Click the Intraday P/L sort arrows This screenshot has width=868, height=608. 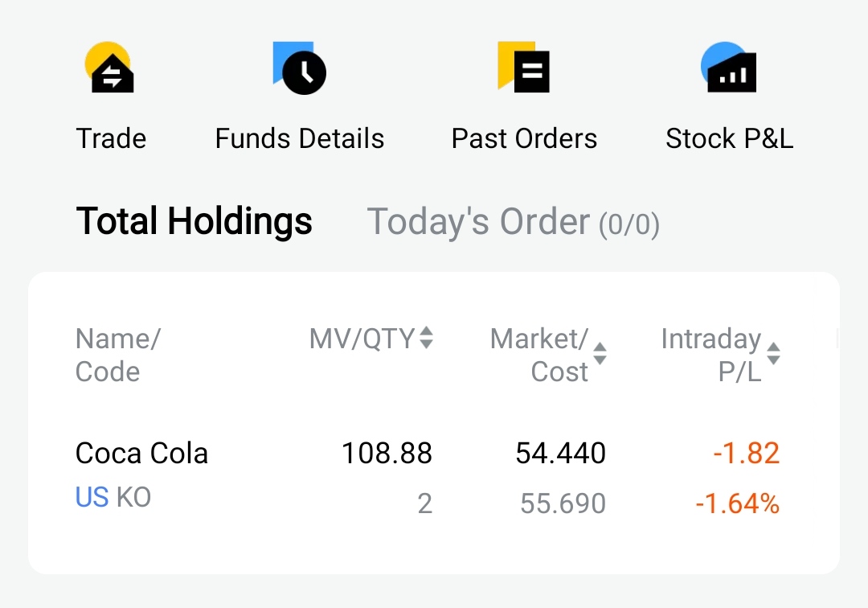click(773, 354)
